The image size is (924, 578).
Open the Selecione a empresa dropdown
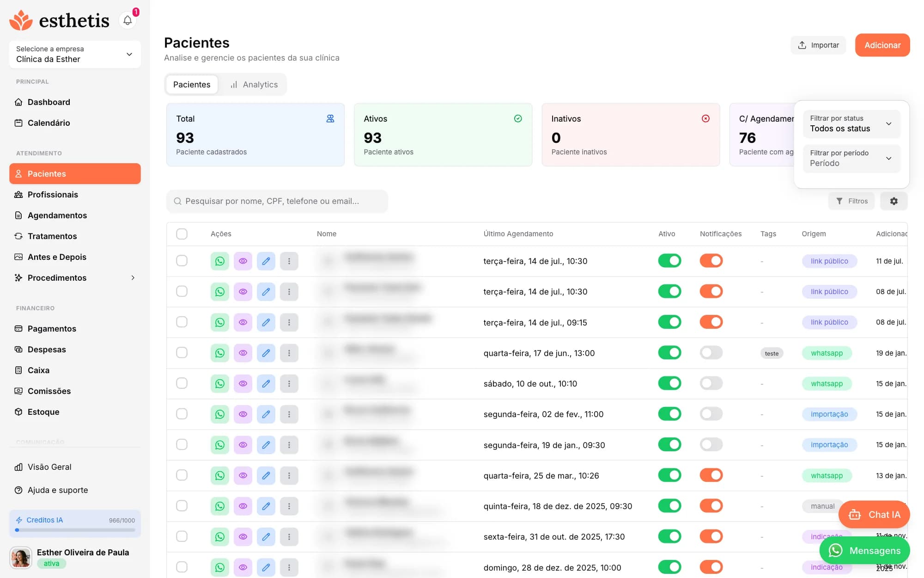pos(75,54)
